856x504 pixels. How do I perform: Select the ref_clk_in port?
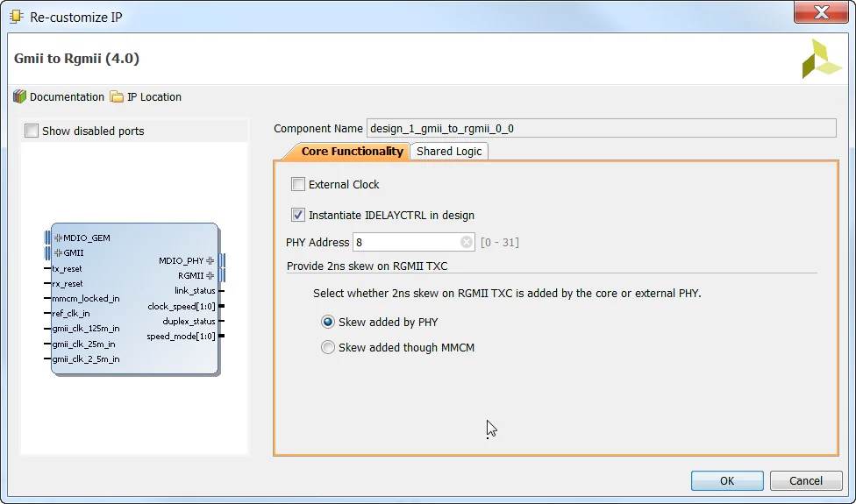(71, 314)
